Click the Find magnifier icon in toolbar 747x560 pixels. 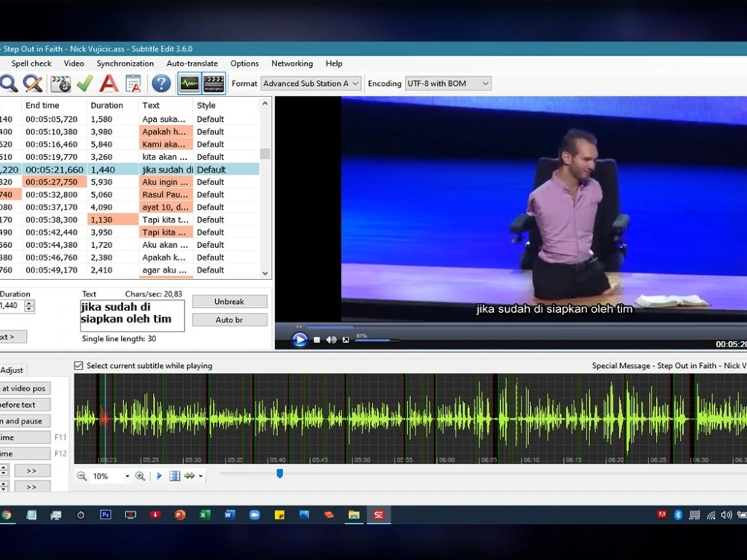click(8, 84)
